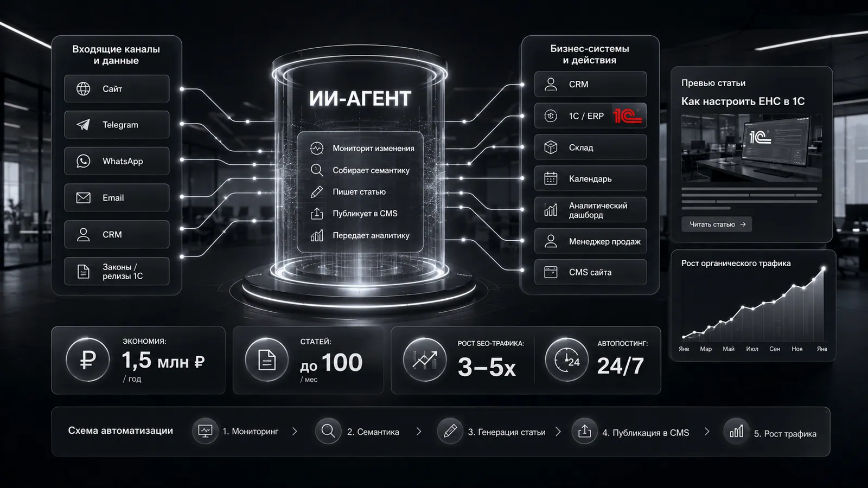Screen dimensions: 868x488
Task: Select the bar chart icon beside Передает аналитику
Action: 317,235
